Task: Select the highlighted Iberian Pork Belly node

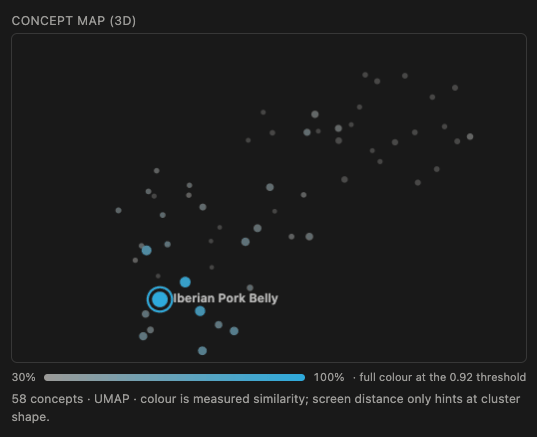Action: click(160, 299)
